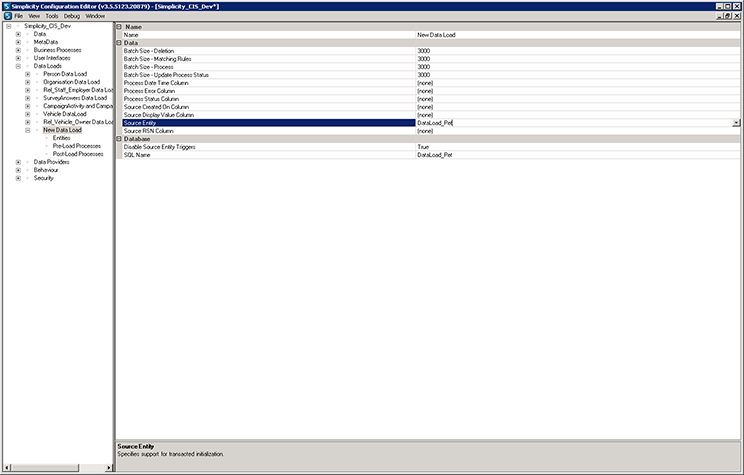The image size is (744, 475).
Task: Expand the SurveyAnswers Data Load node
Action: pyautogui.click(x=28, y=98)
